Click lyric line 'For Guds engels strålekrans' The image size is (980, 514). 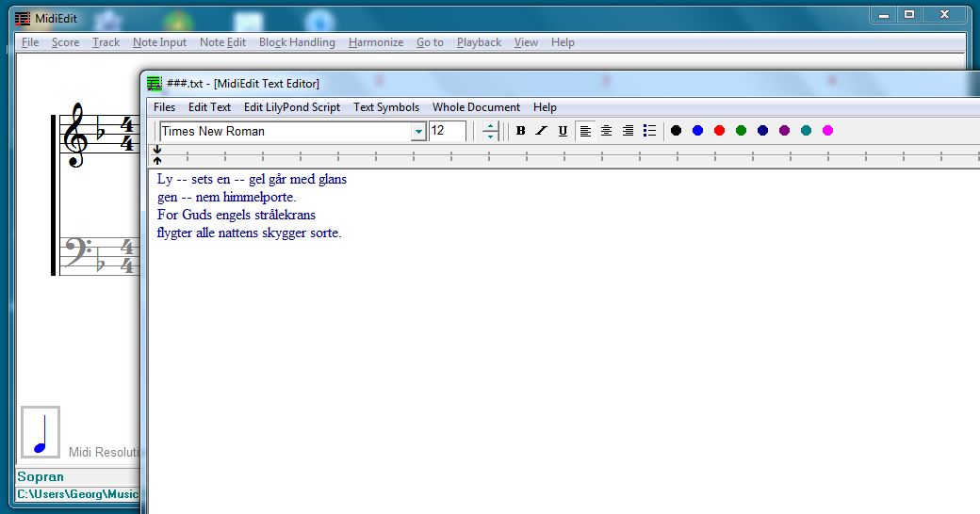(x=237, y=215)
